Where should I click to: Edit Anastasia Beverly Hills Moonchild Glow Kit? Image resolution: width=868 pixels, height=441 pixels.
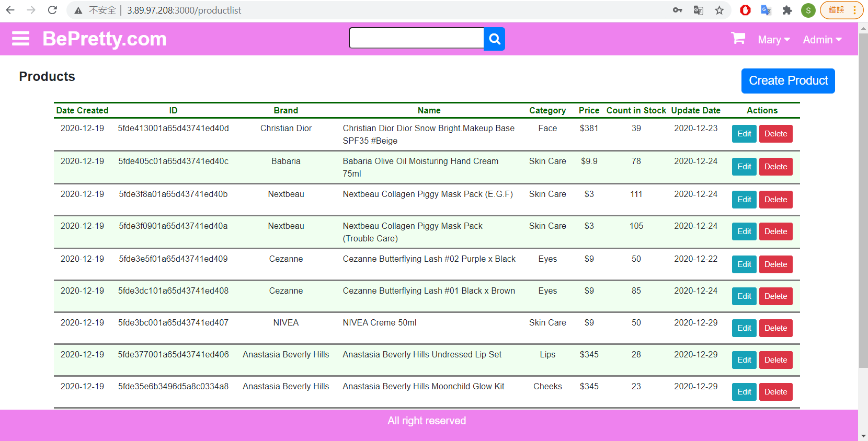coord(744,392)
